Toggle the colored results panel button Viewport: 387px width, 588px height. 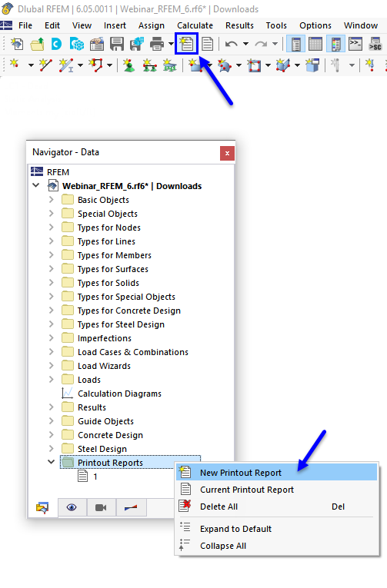tap(335, 44)
